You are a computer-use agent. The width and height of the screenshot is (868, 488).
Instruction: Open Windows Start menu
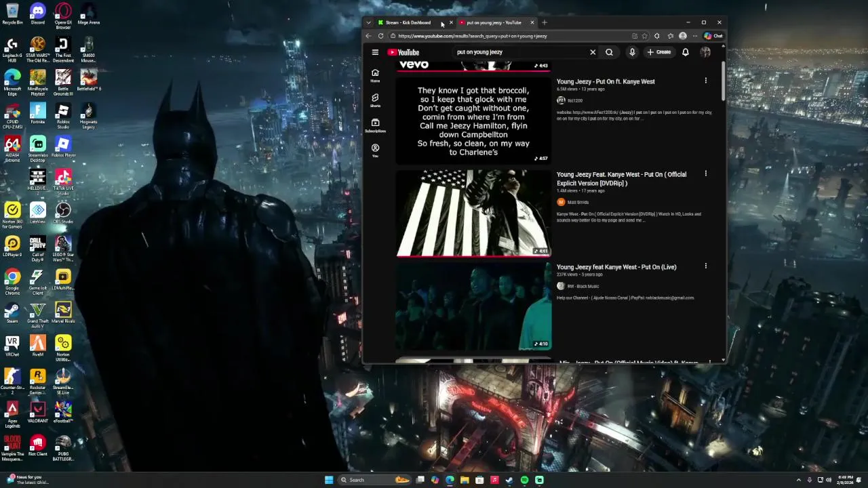pyautogui.click(x=329, y=480)
